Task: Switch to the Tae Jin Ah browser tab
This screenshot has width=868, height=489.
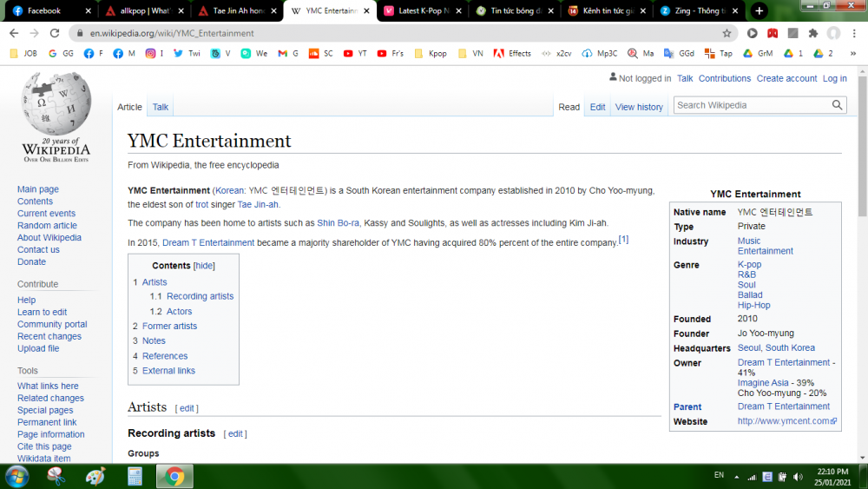Action: [238, 10]
